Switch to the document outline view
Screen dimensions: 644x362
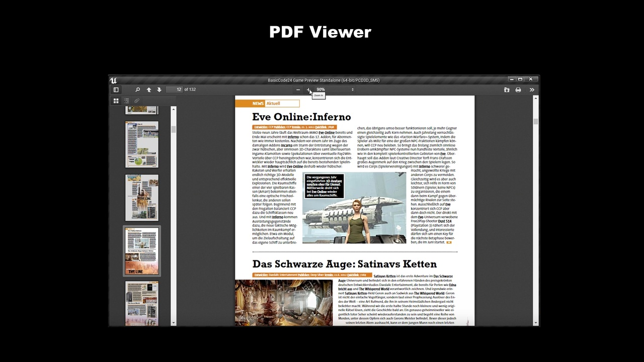click(126, 101)
